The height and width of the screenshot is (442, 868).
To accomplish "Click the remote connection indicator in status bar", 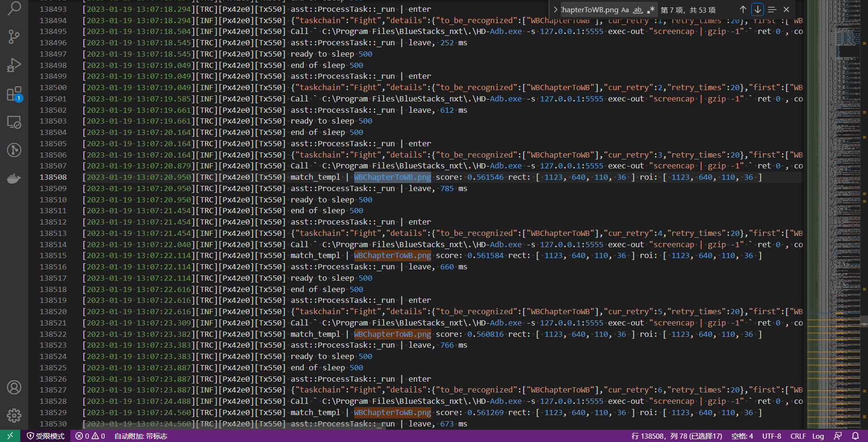I will point(9,436).
